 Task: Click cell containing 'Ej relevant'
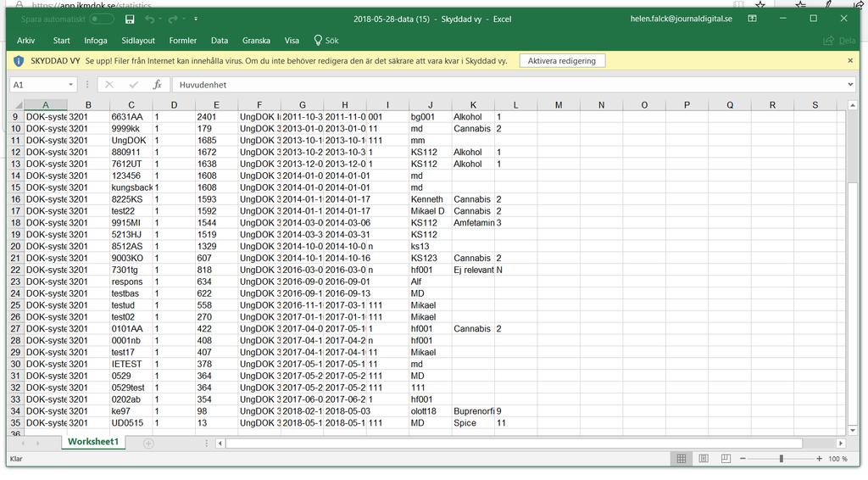coord(473,270)
